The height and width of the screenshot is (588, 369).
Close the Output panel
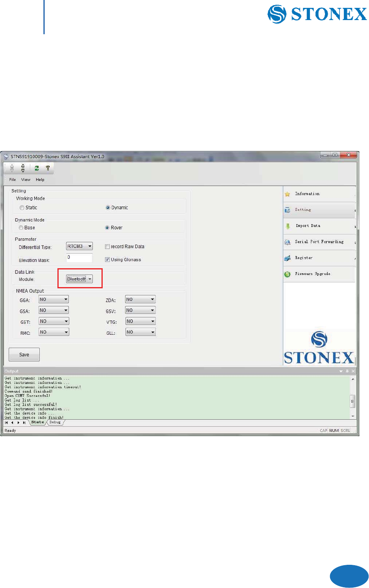coord(353,371)
